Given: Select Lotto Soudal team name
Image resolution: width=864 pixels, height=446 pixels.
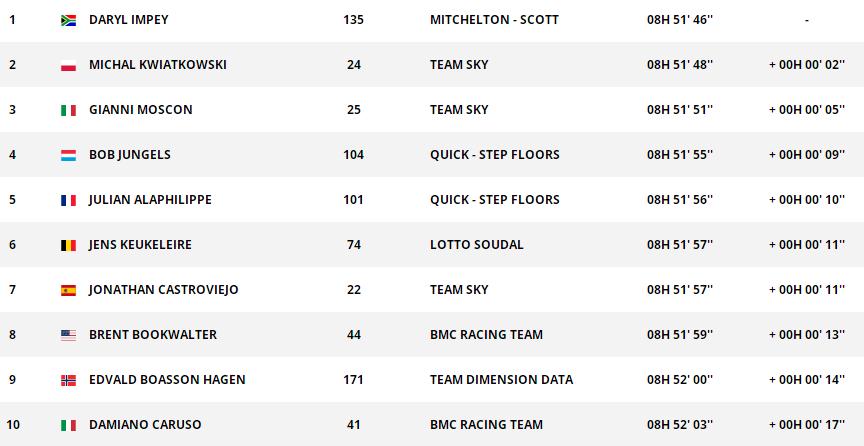Looking at the screenshot, I should pyautogui.click(x=476, y=245).
